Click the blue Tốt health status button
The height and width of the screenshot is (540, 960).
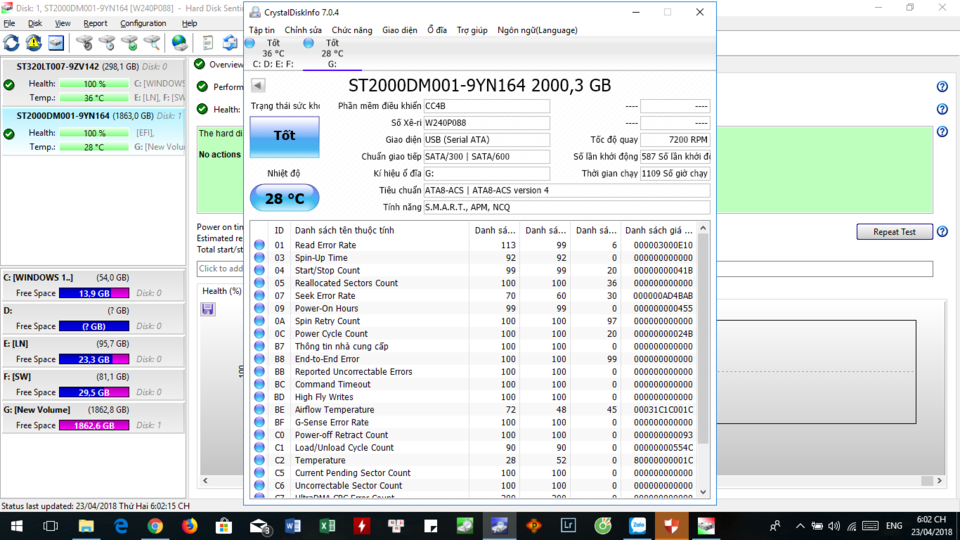click(284, 135)
